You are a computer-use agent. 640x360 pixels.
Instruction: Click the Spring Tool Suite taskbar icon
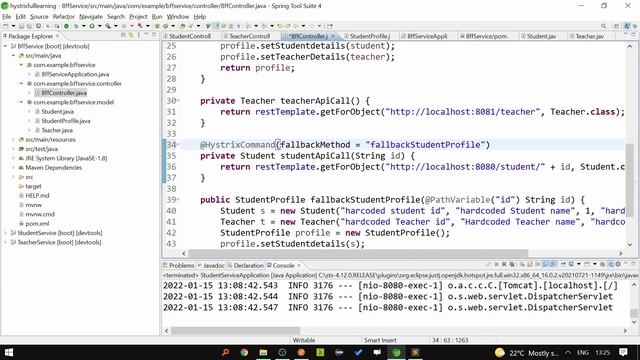pos(396,352)
